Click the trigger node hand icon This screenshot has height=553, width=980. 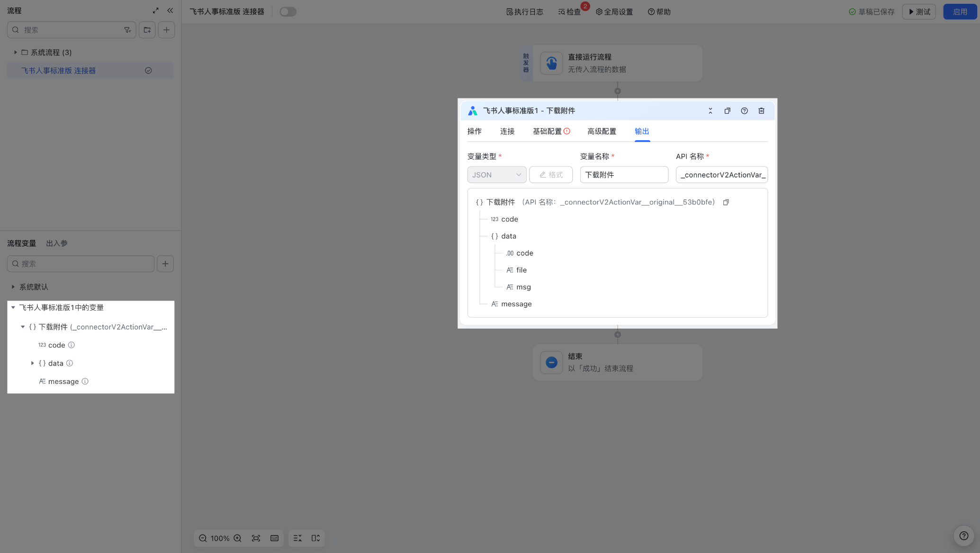click(552, 63)
